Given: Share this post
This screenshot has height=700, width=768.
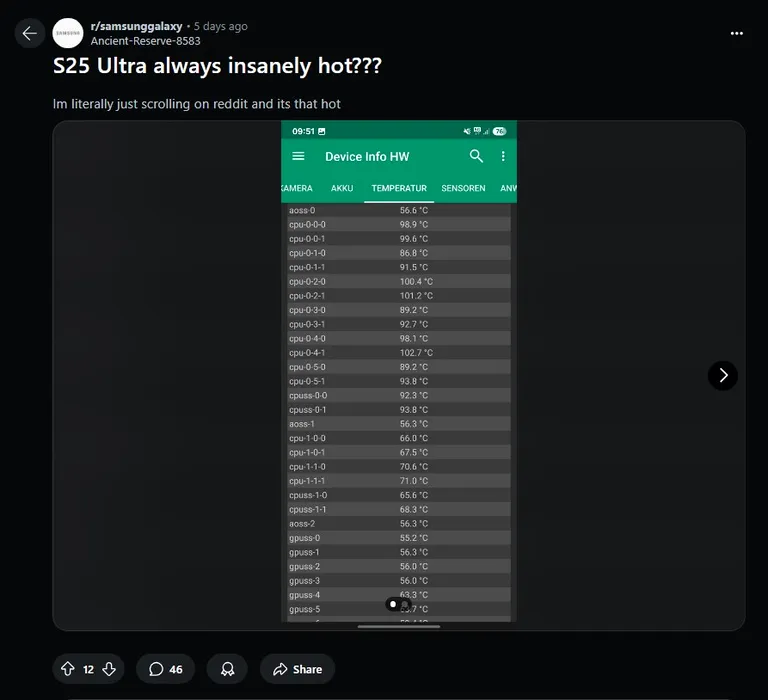Looking at the screenshot, I should [297, 669].
